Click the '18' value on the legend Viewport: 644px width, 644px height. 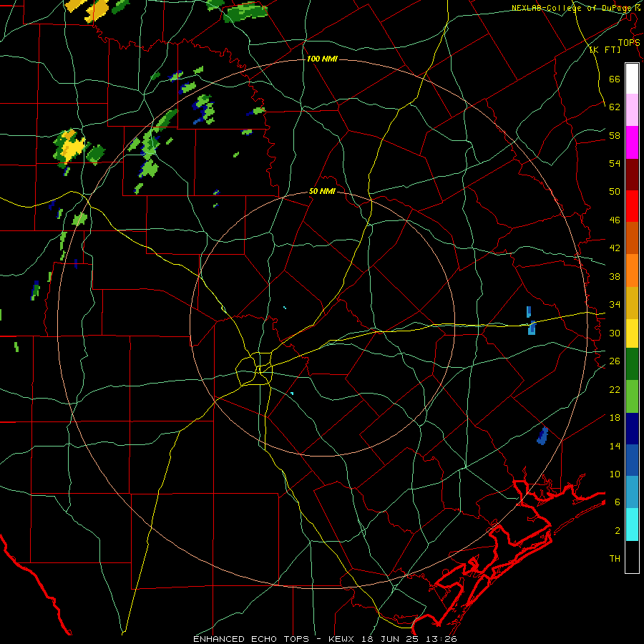click(x=615, y=418)
